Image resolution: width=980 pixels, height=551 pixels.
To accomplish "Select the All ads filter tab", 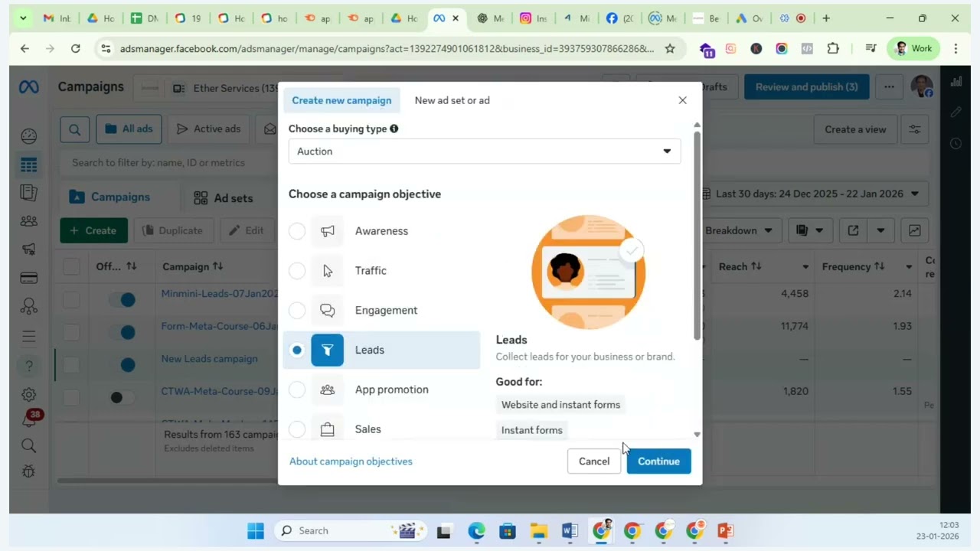I will pyautogui.click(x=129, y=129).
